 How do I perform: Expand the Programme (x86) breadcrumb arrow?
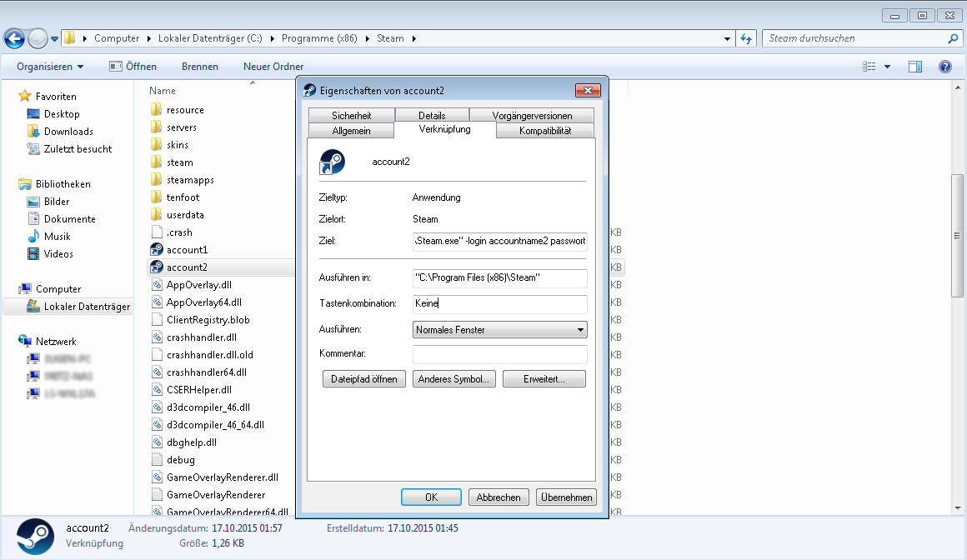[x=368, y=39]
